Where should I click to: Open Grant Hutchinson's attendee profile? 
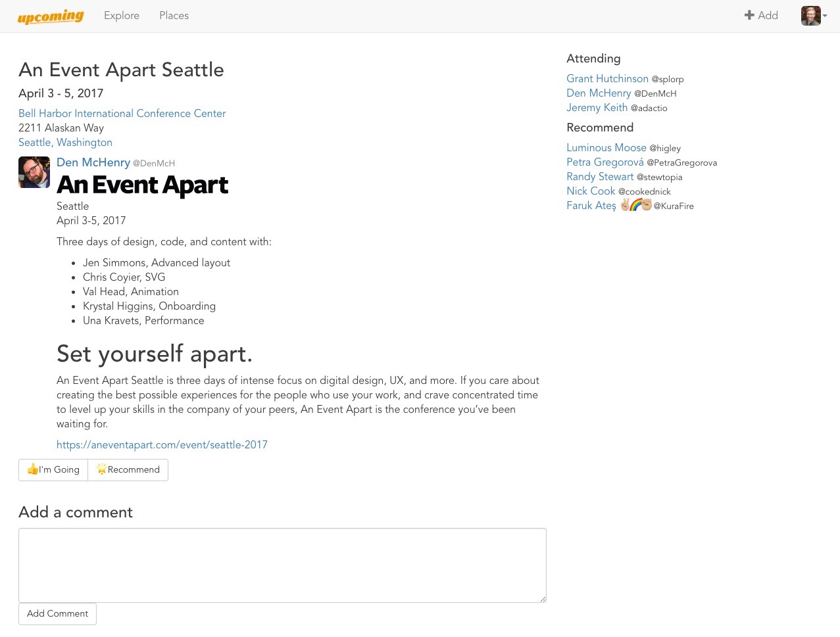tap(607, 79)
